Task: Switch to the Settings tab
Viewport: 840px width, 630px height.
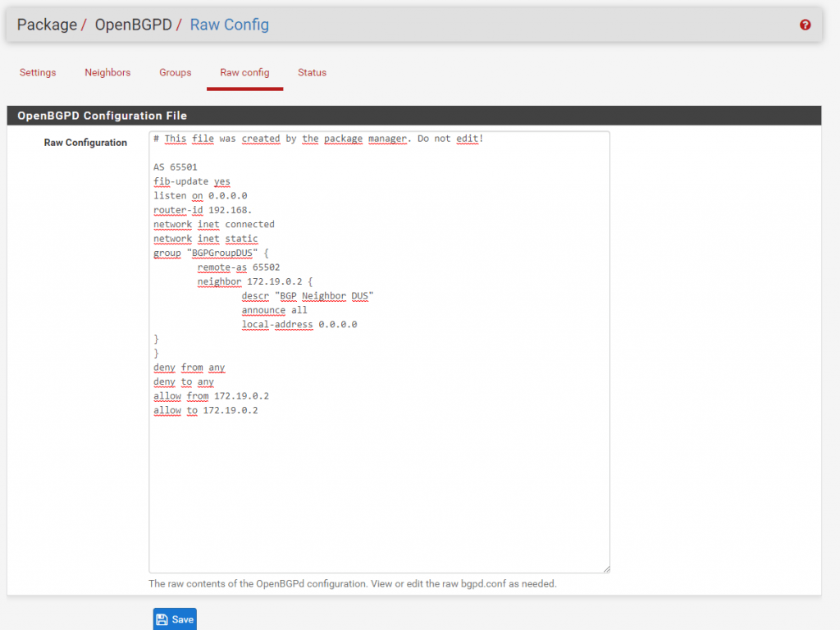Action: [38, 72]
